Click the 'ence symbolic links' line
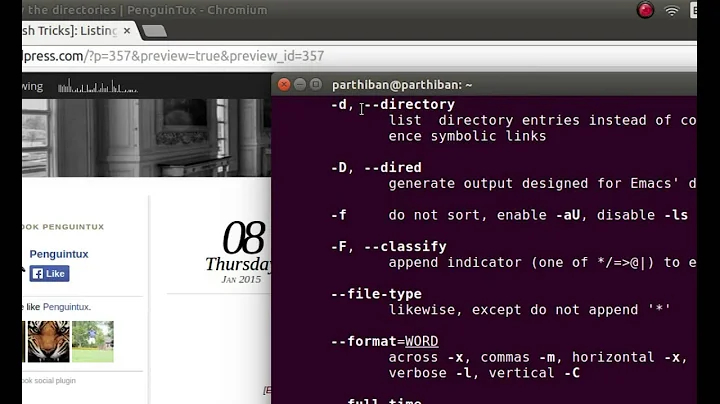Viewport: 720px width, 404px height. coord(467,136)
